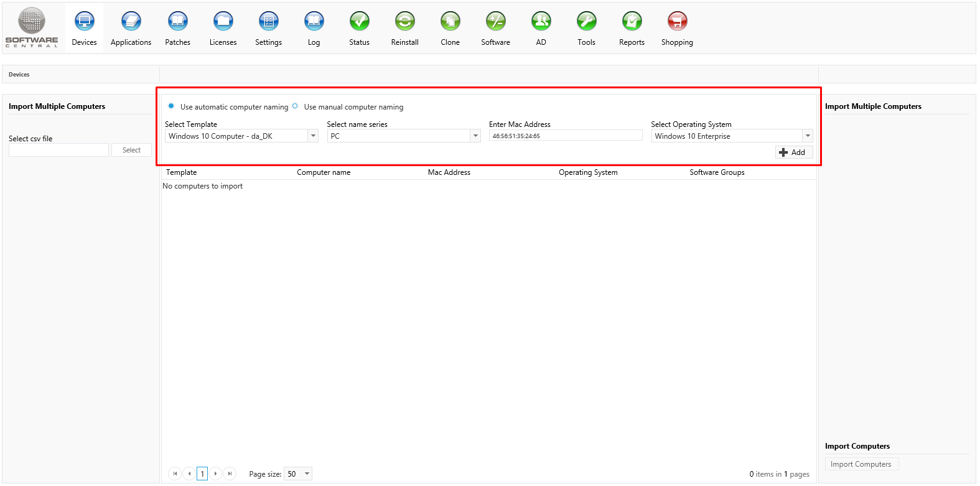Open the AD toolbar icon

pos(541,22)
